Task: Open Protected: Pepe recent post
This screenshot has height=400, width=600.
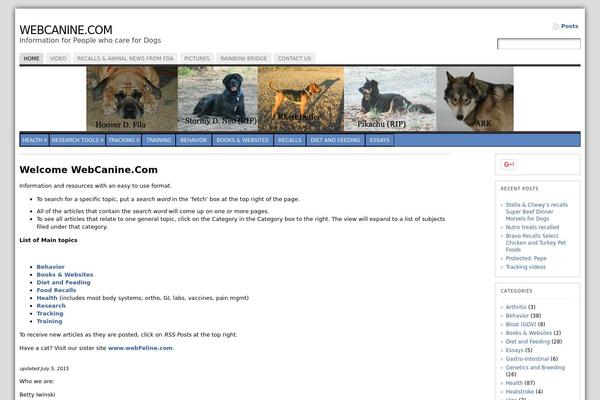Action: pos(526,258)
